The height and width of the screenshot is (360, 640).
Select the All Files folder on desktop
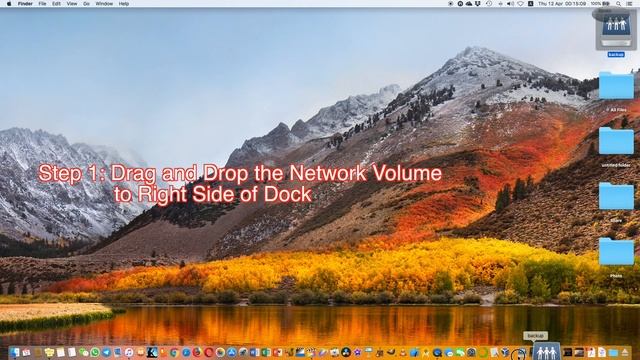pyautogui.click(x=616, y=86)
